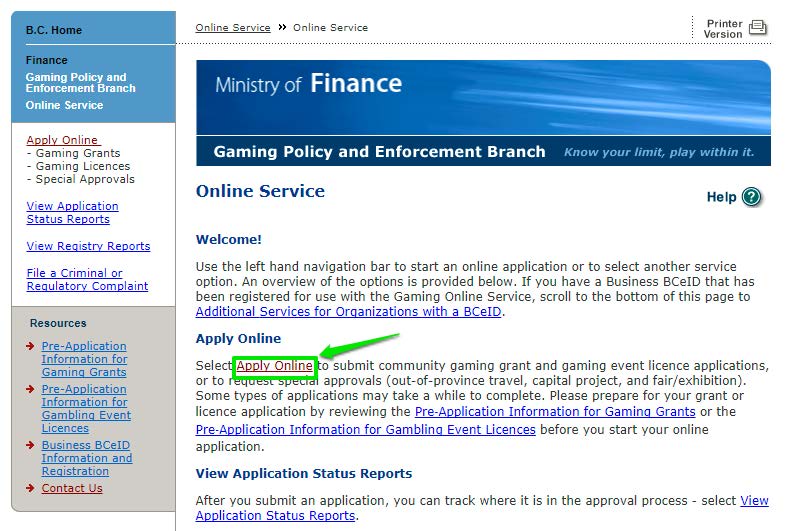Click Gaming Policy and Enforcement Branch banner title

pos(379,152)
